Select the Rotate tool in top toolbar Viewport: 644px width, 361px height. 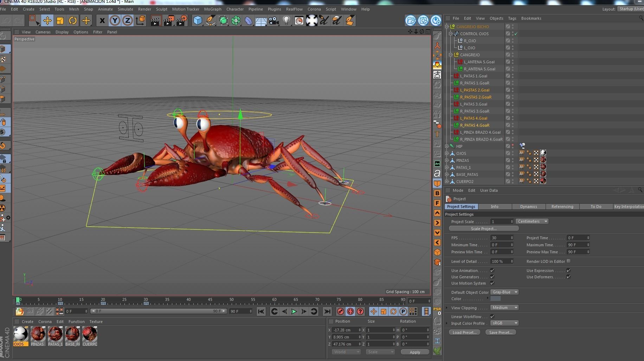tap(73, 20)
